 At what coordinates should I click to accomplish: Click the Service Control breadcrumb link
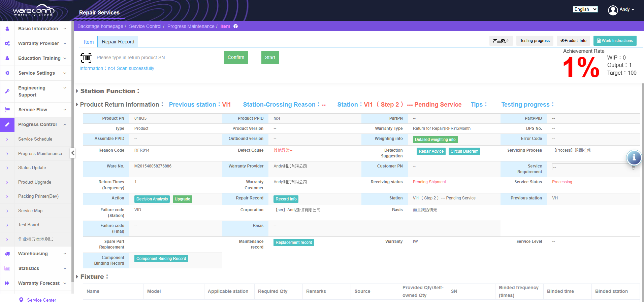pos(145,26)
